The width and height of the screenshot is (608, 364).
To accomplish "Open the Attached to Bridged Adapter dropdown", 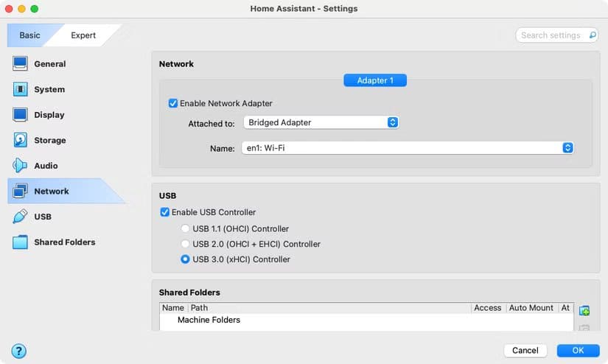I will click(321, 122).
